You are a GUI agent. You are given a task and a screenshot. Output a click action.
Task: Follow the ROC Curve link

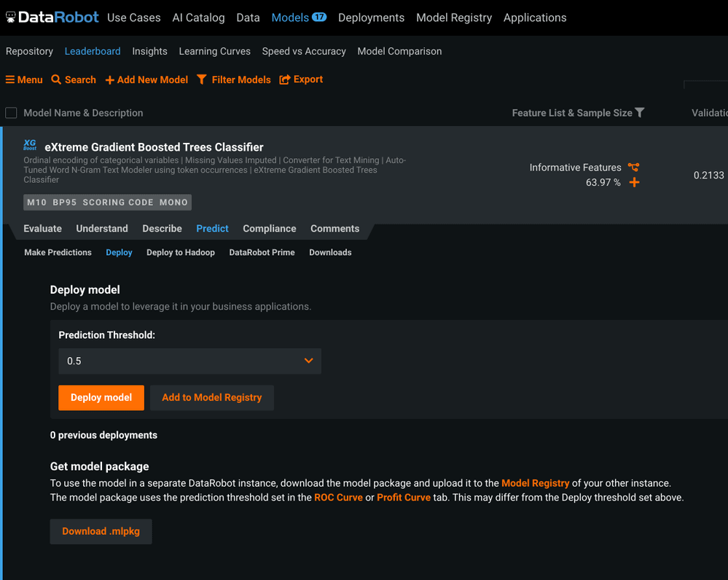click(x=338, y=498)
